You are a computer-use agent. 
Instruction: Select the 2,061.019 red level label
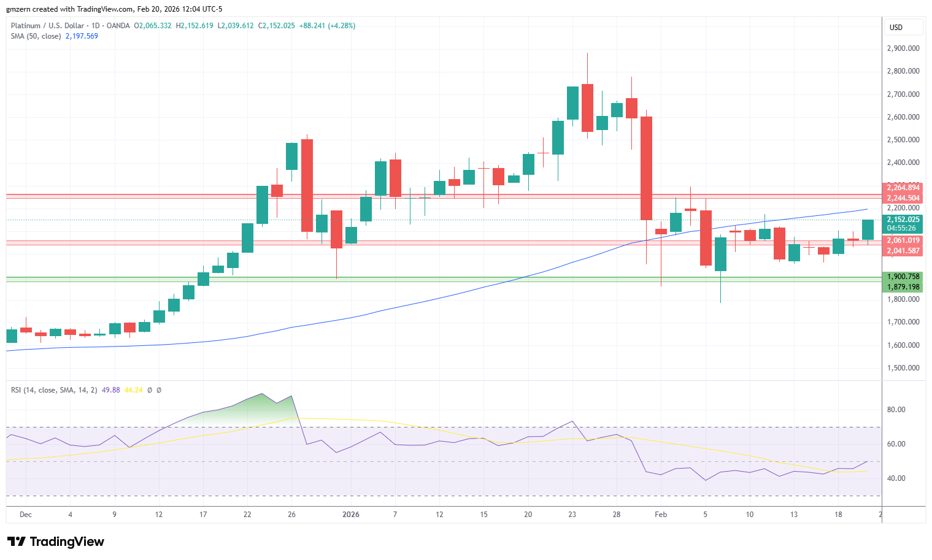pos(902,240)
